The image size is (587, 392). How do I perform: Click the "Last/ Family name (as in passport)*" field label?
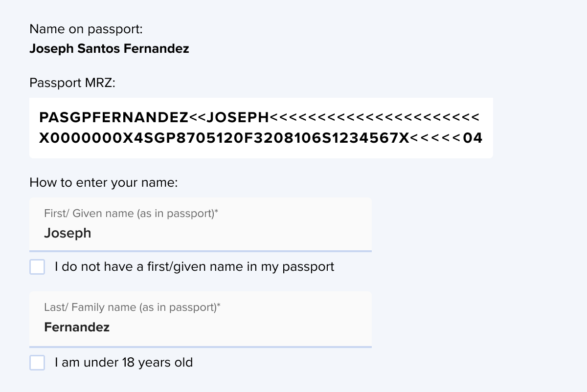[132, 307]
